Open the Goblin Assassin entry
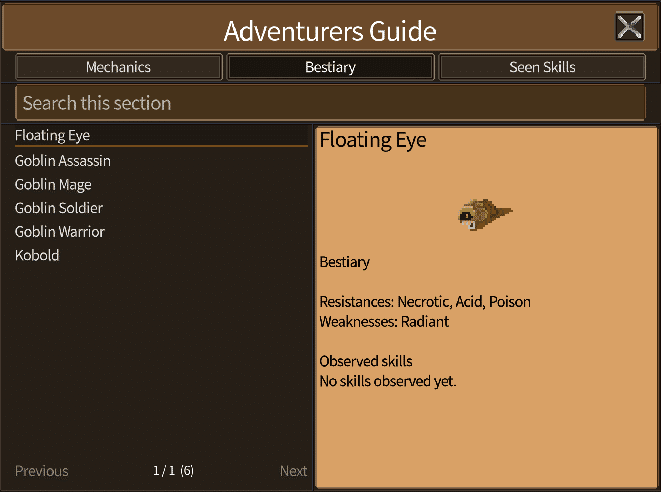The height and width of the screenshot is (492, 661). click(x=63, y=161)
